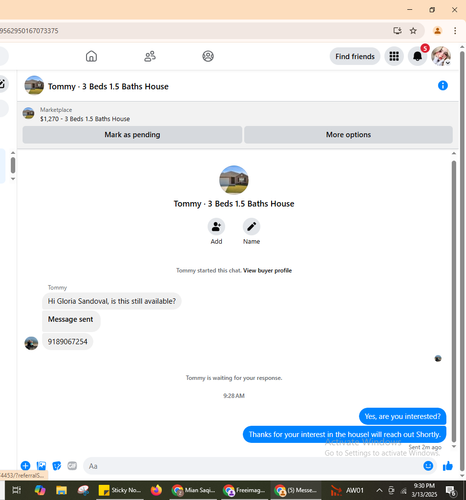Open the Groups icon in the top navigation
Screen dimensions: 466x500
(208, 56)
